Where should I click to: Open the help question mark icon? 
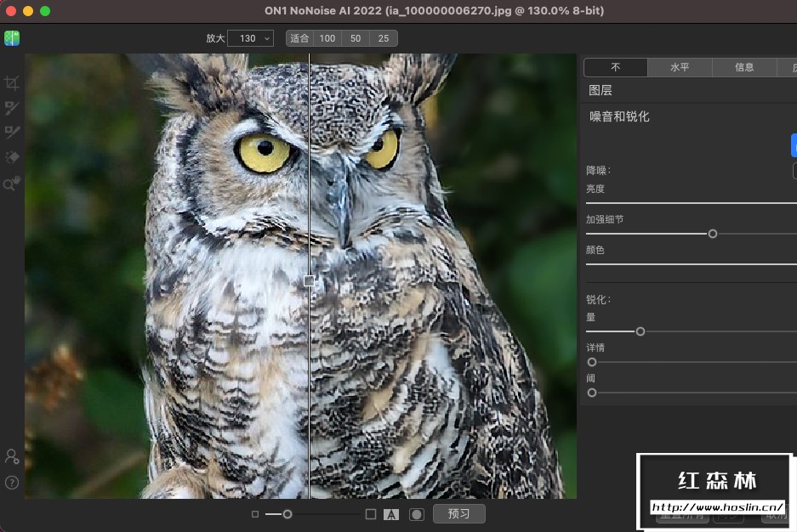(12, 483)
